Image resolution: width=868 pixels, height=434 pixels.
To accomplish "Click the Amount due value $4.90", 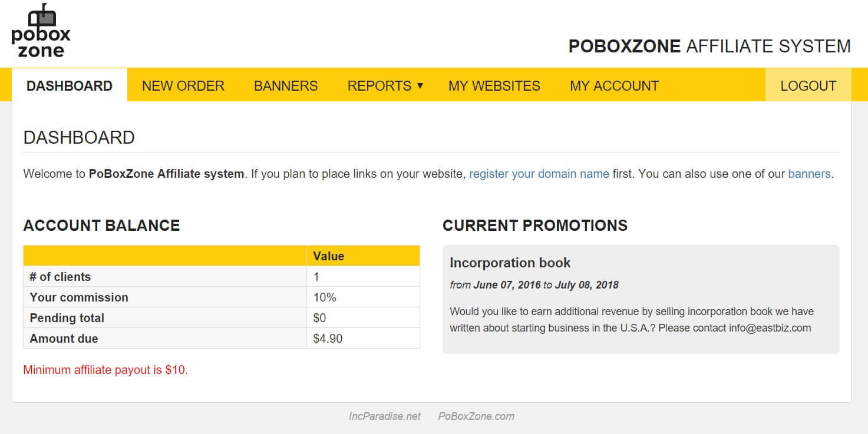I will coord(328,339).
